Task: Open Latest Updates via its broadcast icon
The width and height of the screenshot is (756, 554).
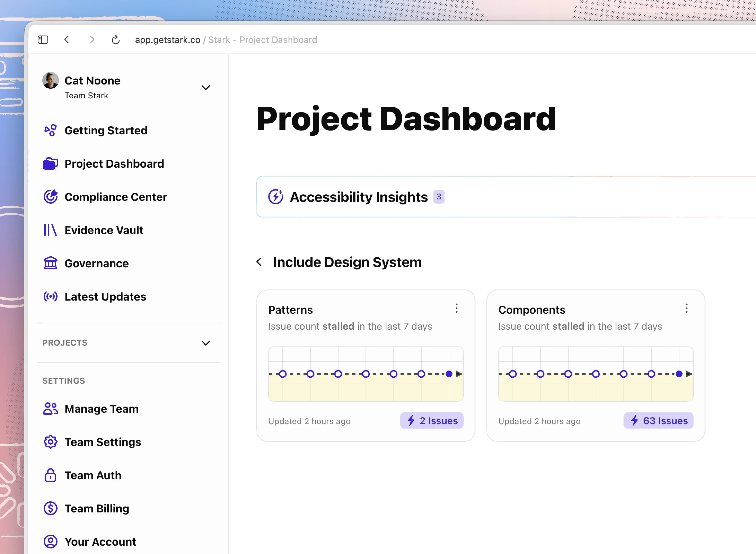Action: pos(50,296)
